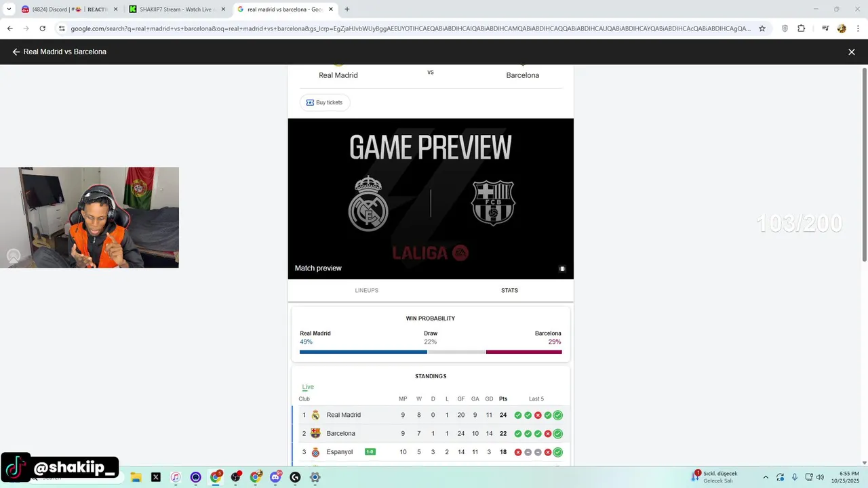
Task: Open site information icon in address bar
Action: [62, 28]
